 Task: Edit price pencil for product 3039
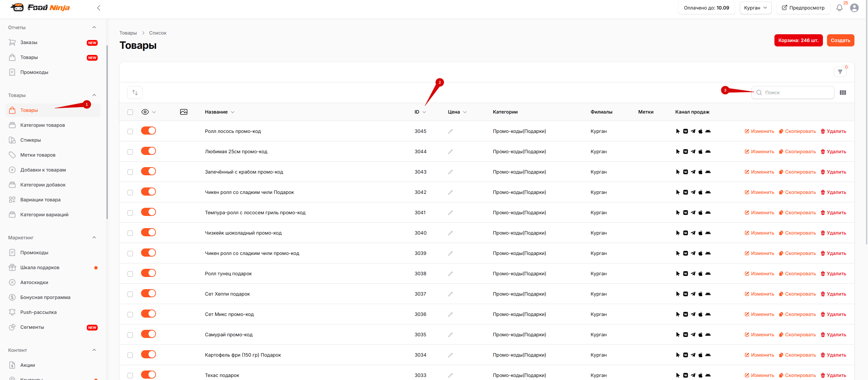pyautogui.click(x=450, y=253)
